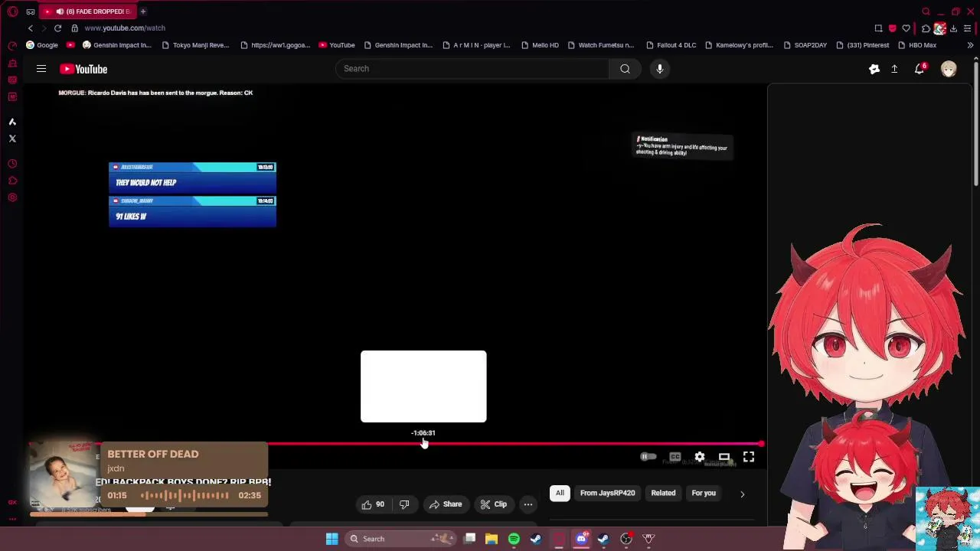
Task: Open the YouTube create upload icon
Action: click(894, 69)
